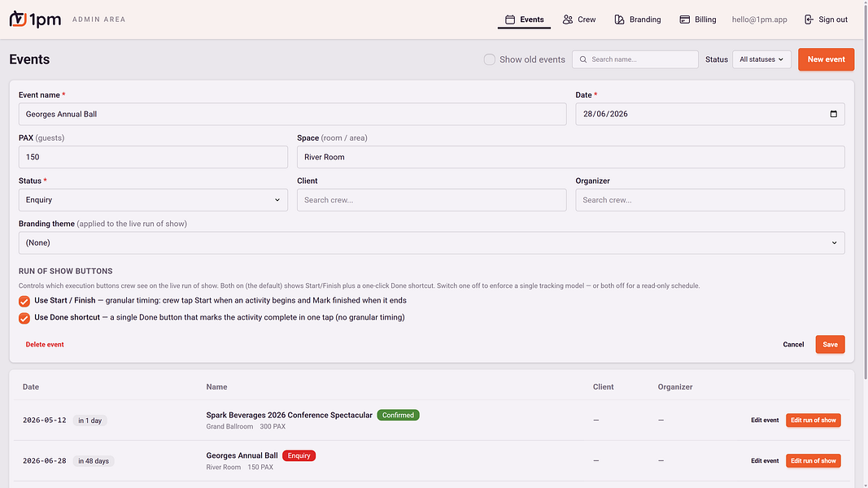Click the card icon beside Billing
The image size is (868, 488).
(x=685, y=20)
